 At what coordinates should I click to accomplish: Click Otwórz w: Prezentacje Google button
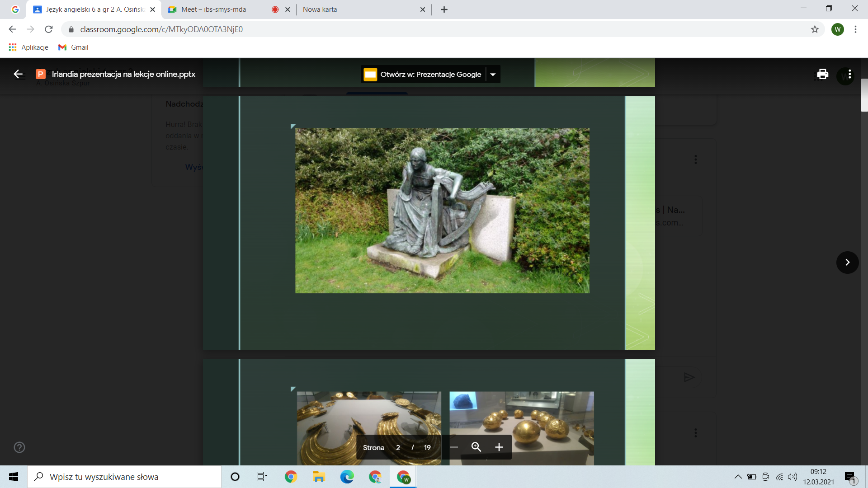click(423, 75)
